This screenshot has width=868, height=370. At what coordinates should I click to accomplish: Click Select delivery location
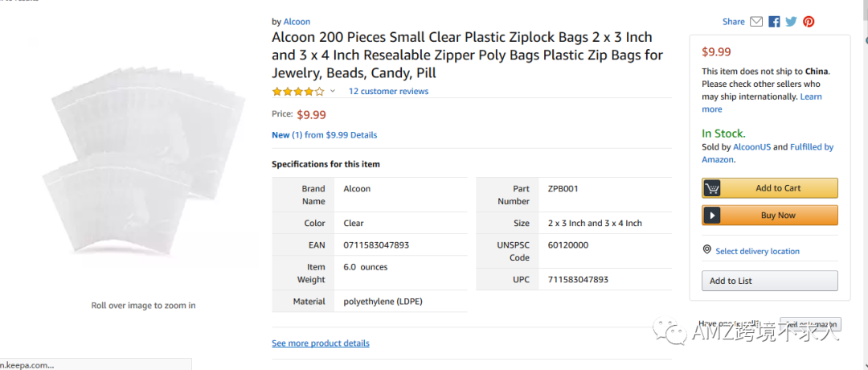pyautogui.click(x=757, y=251)
